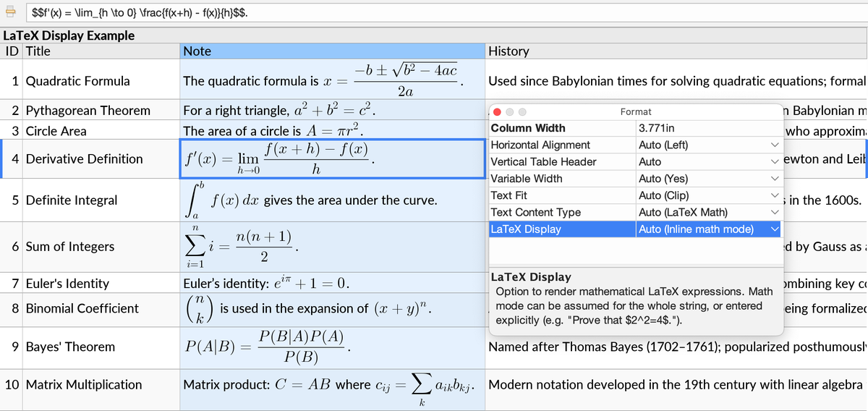Screen dimensions: 868x411
Task: Select the Text Content Type property label
Action: (535, 212)
